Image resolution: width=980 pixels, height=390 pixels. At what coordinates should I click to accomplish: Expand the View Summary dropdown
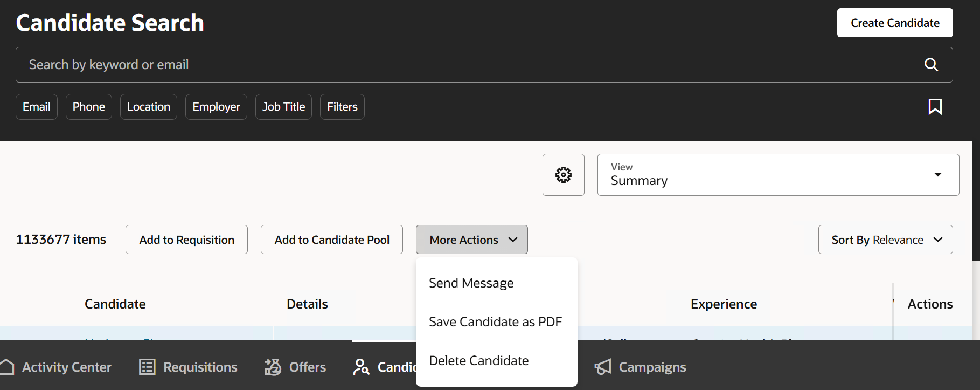pos(778,175)
